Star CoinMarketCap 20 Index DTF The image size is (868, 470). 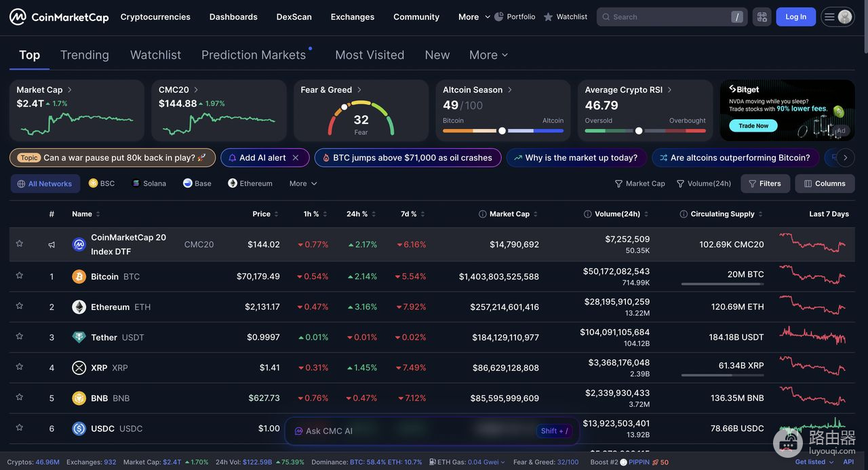click(20, 243)
